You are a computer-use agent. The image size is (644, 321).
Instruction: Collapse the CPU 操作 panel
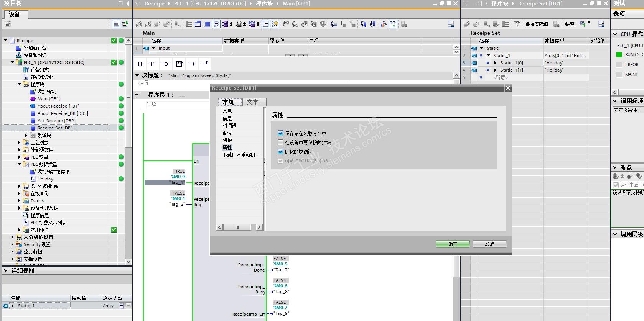[615, 34]
